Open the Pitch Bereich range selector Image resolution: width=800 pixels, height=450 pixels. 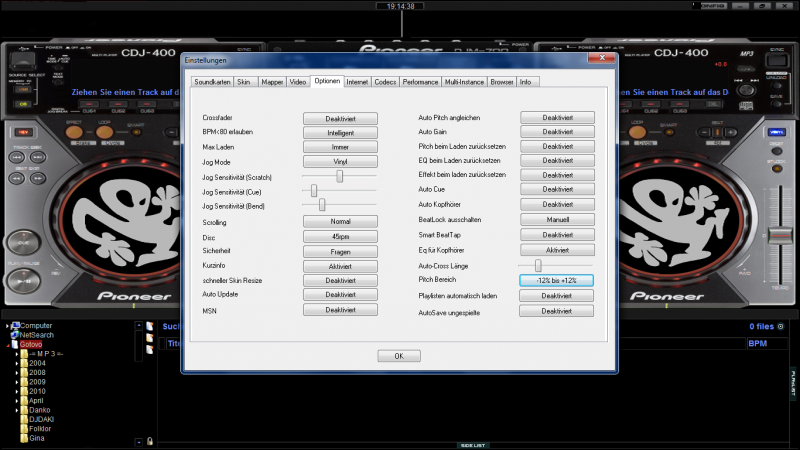point(557,281)
